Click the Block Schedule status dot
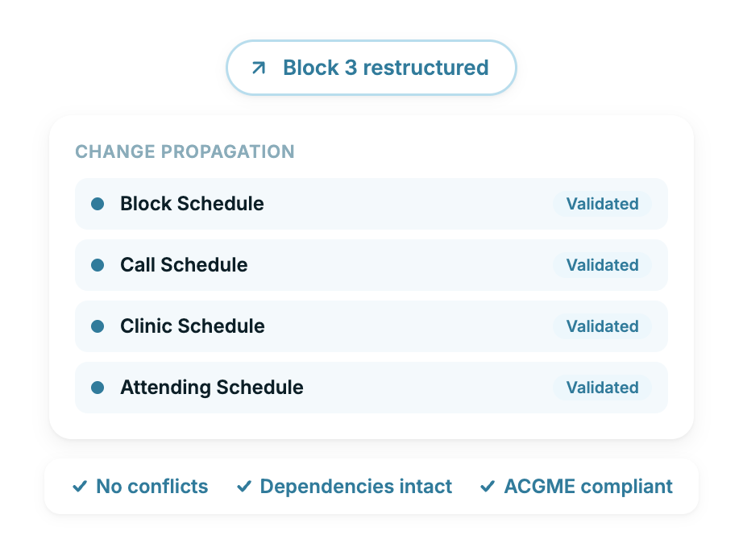 click(98, 204)
